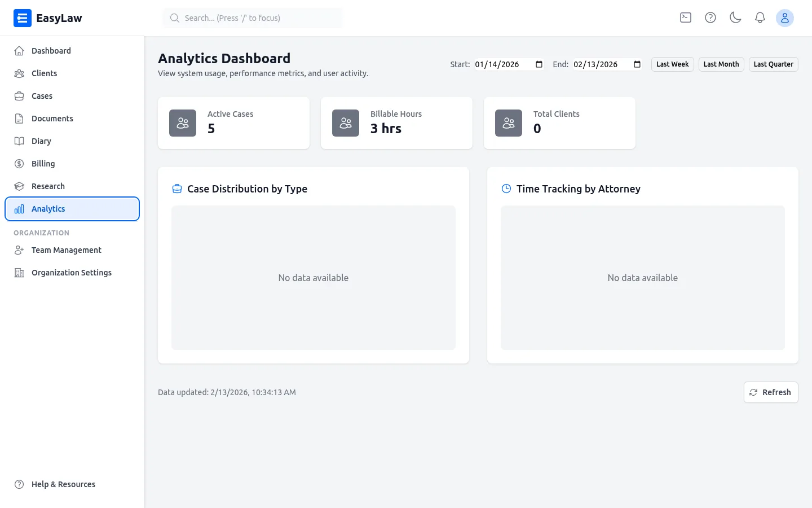
Task: Toggle dark mode with the moon icon
Action: (x=735, y=17)
